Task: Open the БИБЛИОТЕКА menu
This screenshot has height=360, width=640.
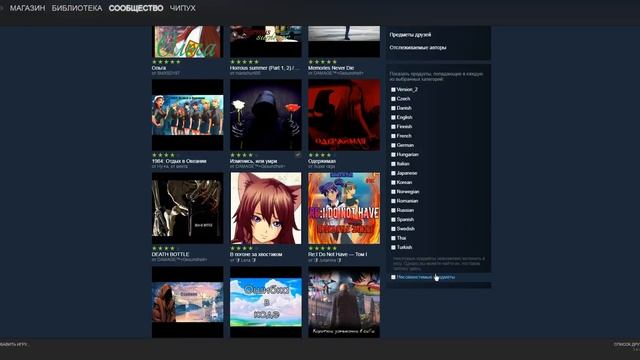Action: click(77, 8)
